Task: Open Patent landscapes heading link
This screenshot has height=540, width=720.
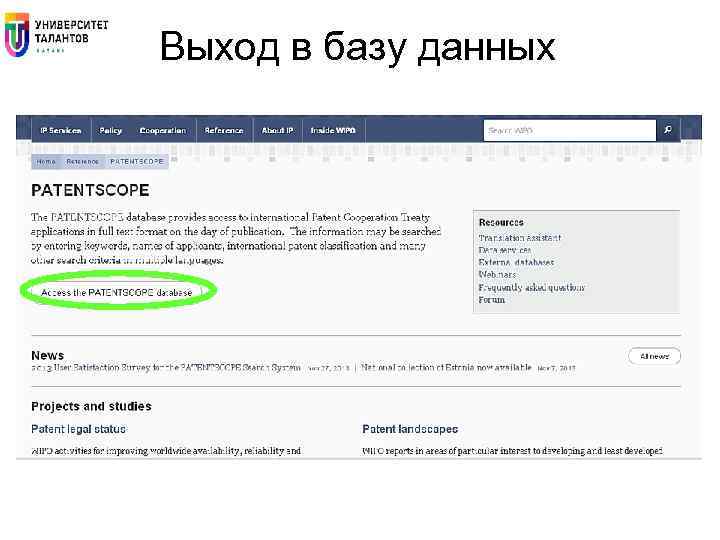Action: pyautogui.click(x=410, y=429)
